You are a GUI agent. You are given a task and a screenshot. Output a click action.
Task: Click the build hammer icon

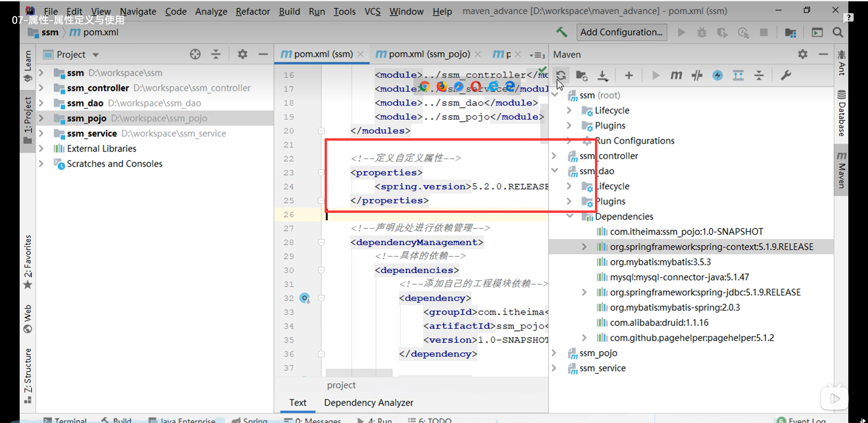coord(561,32)
